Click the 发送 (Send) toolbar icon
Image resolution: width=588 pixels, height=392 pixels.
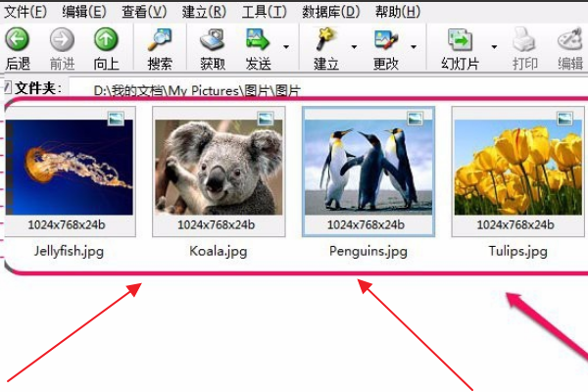[x=259, y=40]
